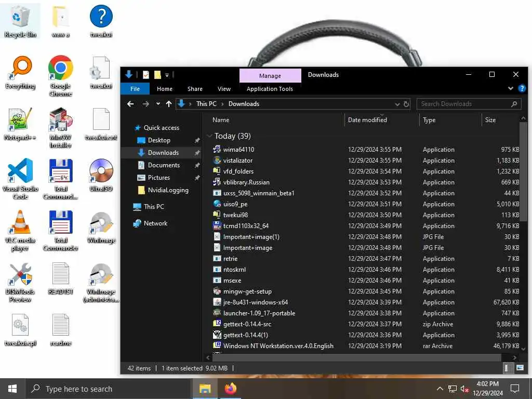
Task: Open the Everything search desktop icon
Action: 20,73
